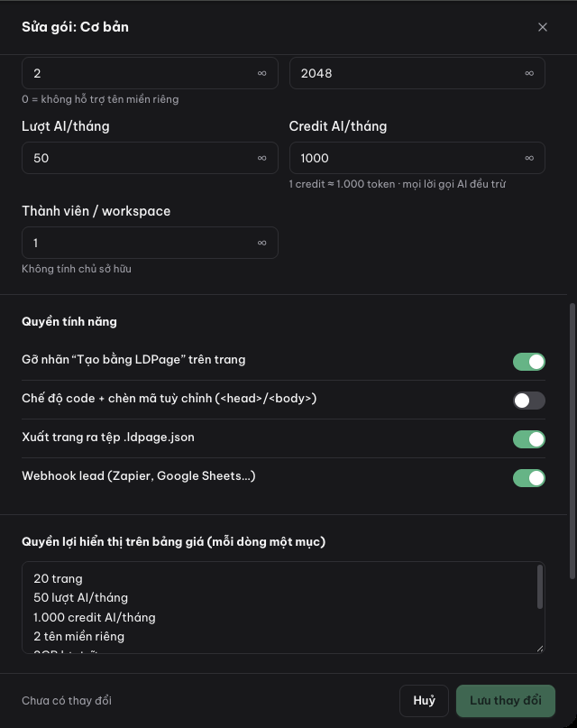Set custom domains limit to unlimited infinity icon
Viewport: 577px width, 728px height.
pos(262,73)
